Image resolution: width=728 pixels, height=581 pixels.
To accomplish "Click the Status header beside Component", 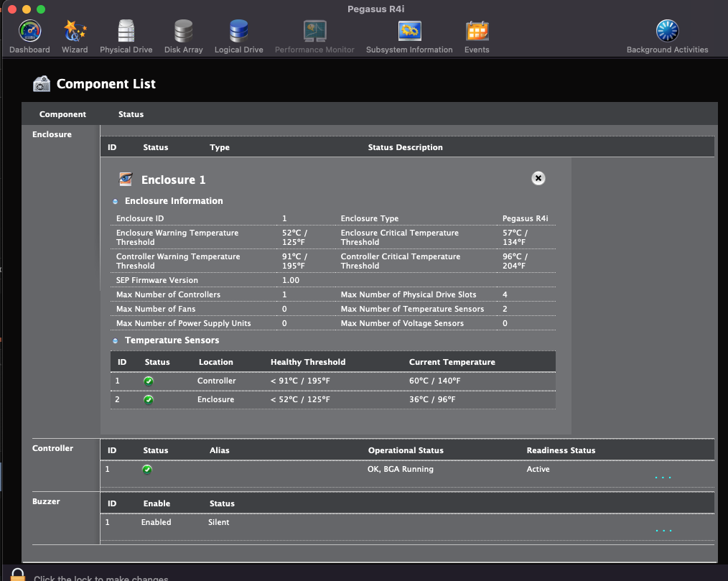I will [x=131, y=114].
